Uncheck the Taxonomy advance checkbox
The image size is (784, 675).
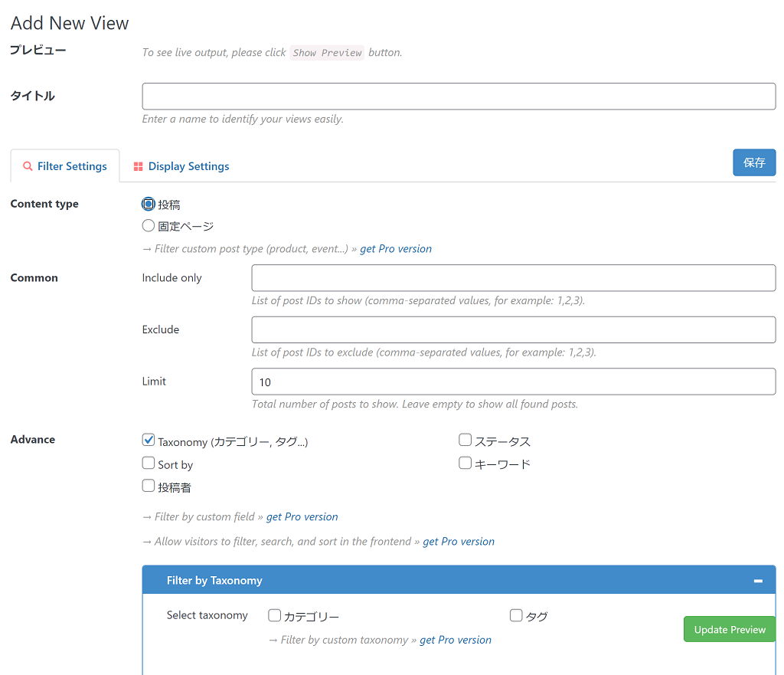coord(149,441)
